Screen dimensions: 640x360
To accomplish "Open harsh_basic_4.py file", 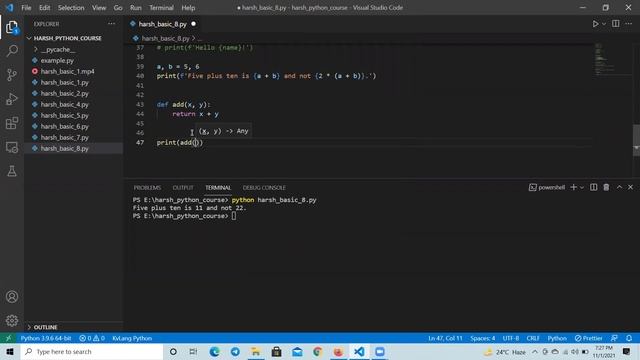I will pos(64,104).
